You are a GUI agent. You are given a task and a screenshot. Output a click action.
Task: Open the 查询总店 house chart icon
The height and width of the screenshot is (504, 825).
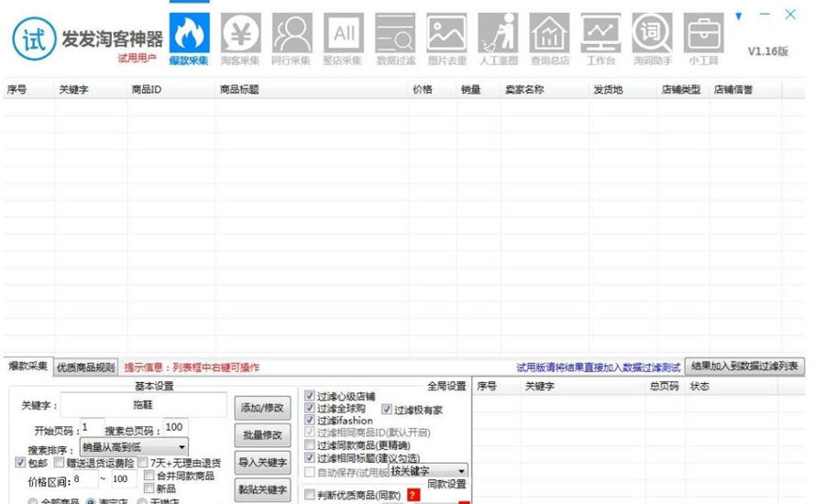[549, 33]
